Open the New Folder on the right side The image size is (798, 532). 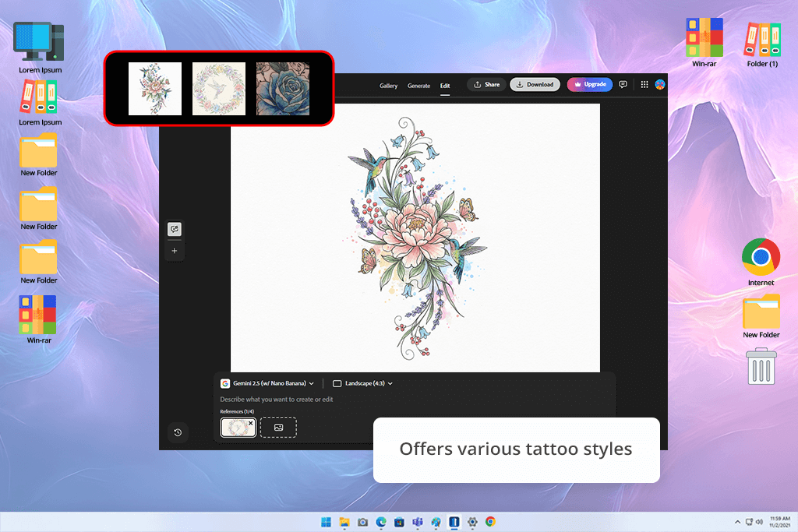point(761,316)
